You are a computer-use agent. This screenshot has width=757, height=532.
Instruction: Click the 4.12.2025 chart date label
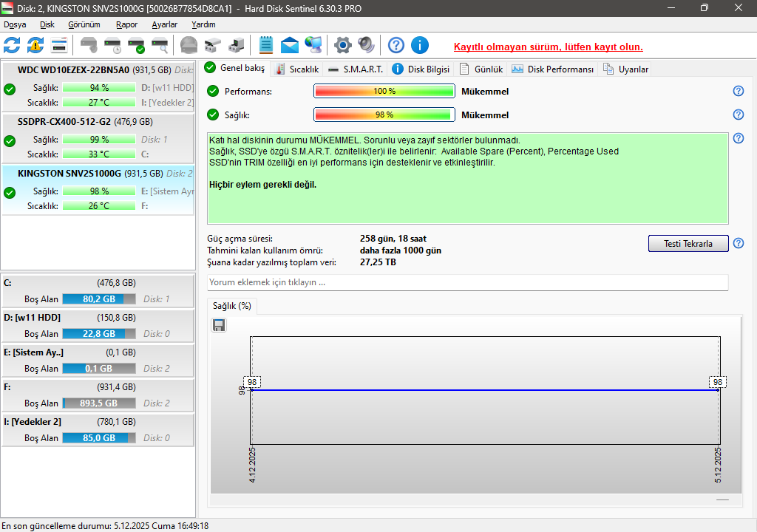[253, 465]
